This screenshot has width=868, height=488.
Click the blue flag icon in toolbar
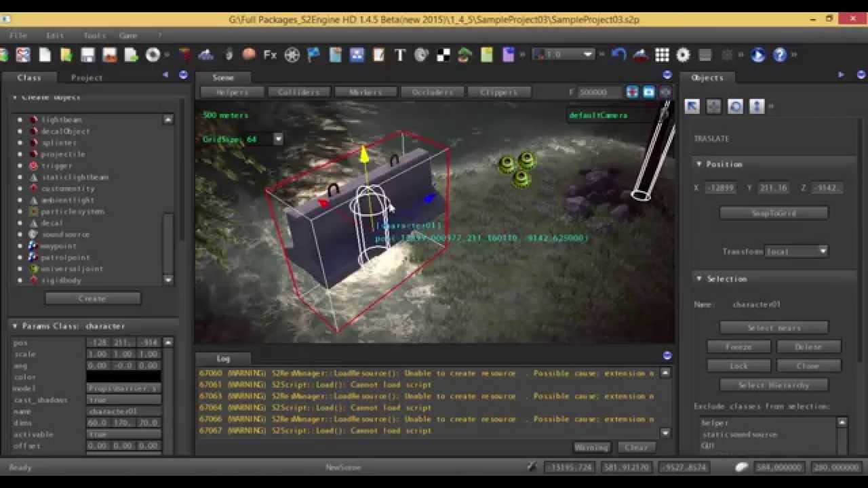coord(313,55)
